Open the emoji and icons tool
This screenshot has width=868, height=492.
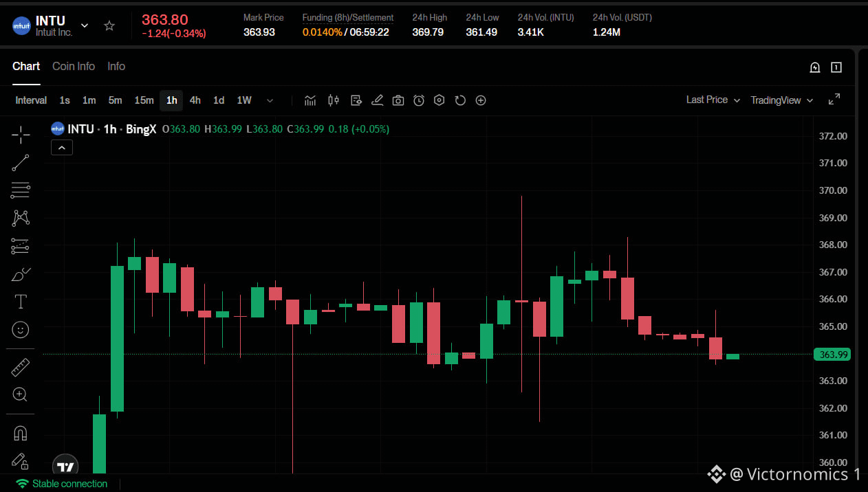point(21,330)
